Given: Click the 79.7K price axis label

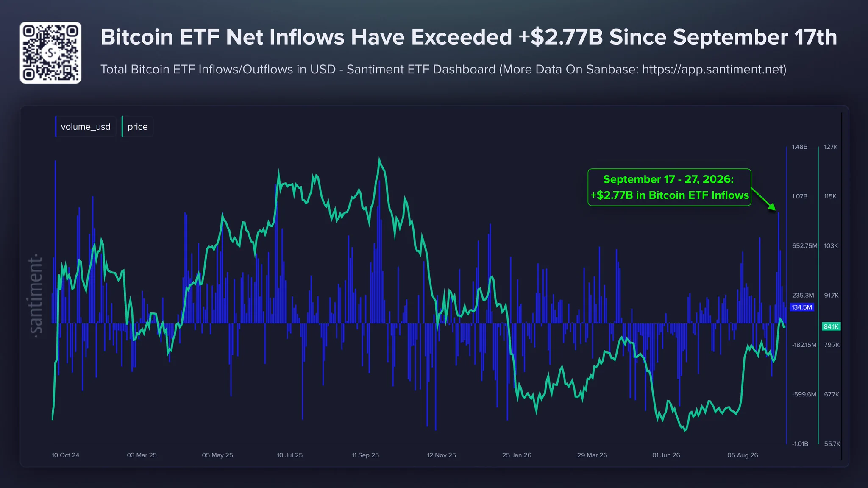Looking at the screenshot, I should click(832, 345).
